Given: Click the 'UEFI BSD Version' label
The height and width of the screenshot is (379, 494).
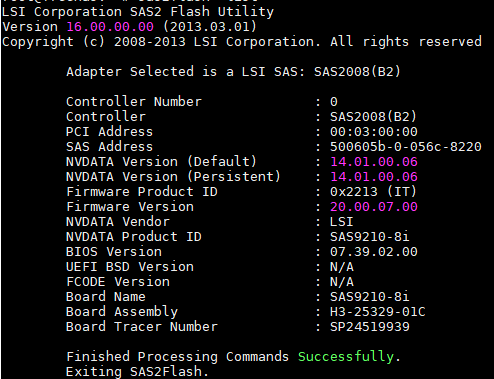Looking at the screenshot, I should pos(130,267).
